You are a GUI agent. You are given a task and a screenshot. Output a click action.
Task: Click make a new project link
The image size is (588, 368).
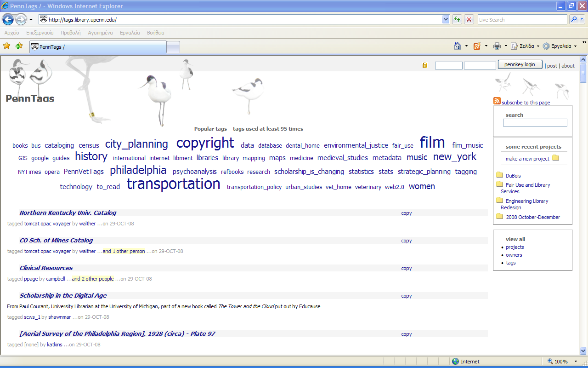[527, 159]
